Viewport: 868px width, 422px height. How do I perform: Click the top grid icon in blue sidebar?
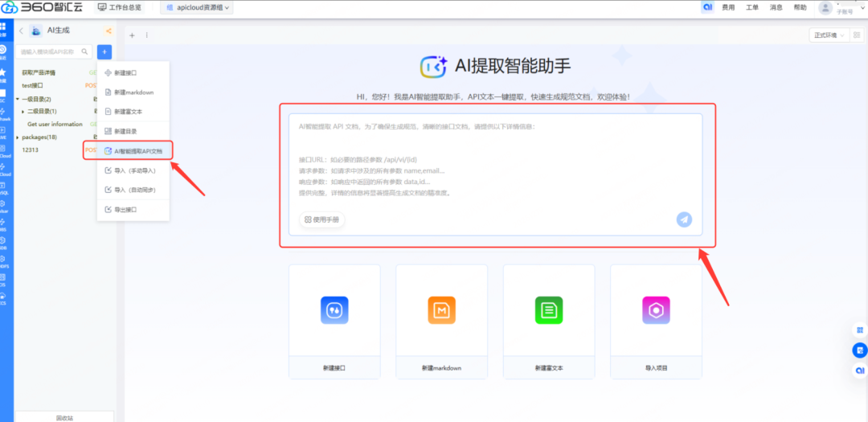2,27
